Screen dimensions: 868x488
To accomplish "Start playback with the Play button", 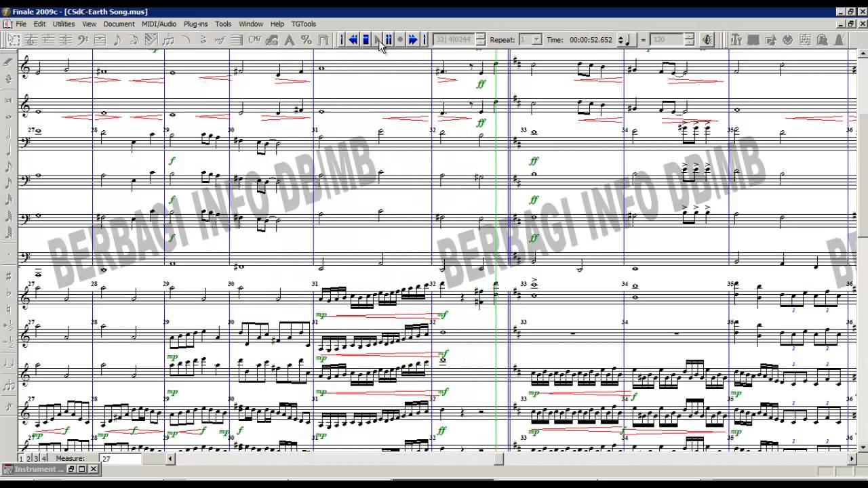I will click(x=377, y=40).
